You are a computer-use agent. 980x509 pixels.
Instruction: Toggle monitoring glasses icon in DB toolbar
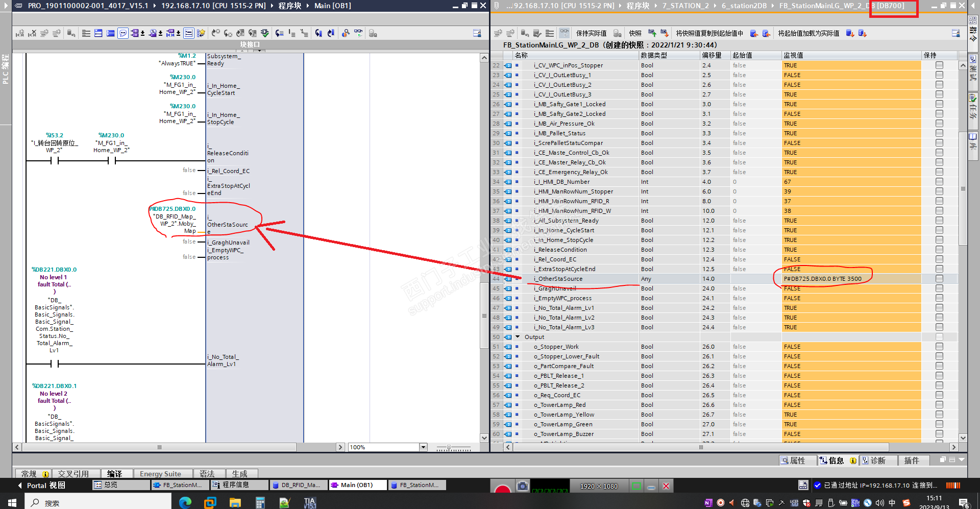click(564, 33)
